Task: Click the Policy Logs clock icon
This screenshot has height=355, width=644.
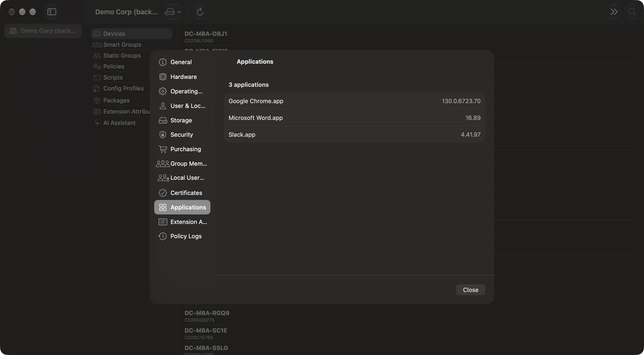Action: click(x=163, y=236)
